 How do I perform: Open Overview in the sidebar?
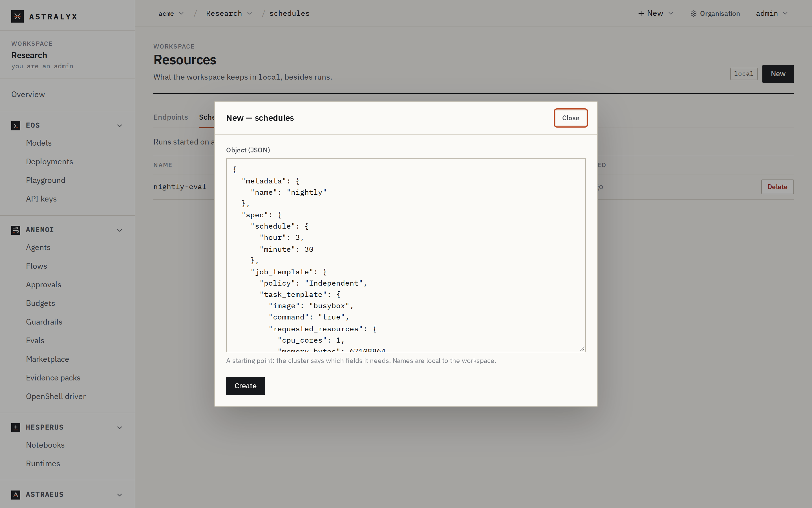[28, 95]
